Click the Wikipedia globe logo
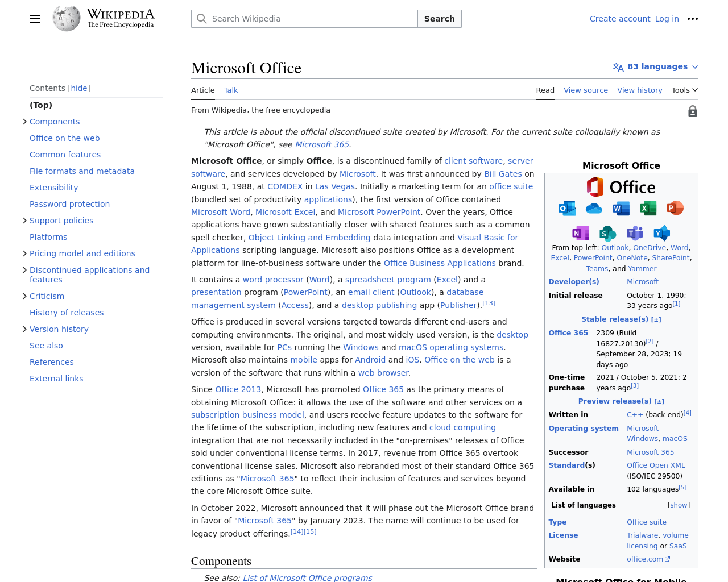This screenshot has height=582, width=728. 67,19
